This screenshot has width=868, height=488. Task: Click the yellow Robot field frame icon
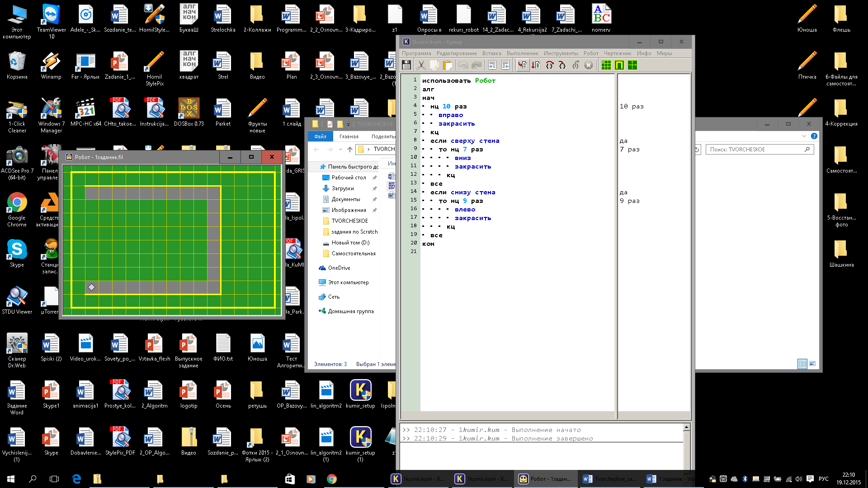(619, 65)
